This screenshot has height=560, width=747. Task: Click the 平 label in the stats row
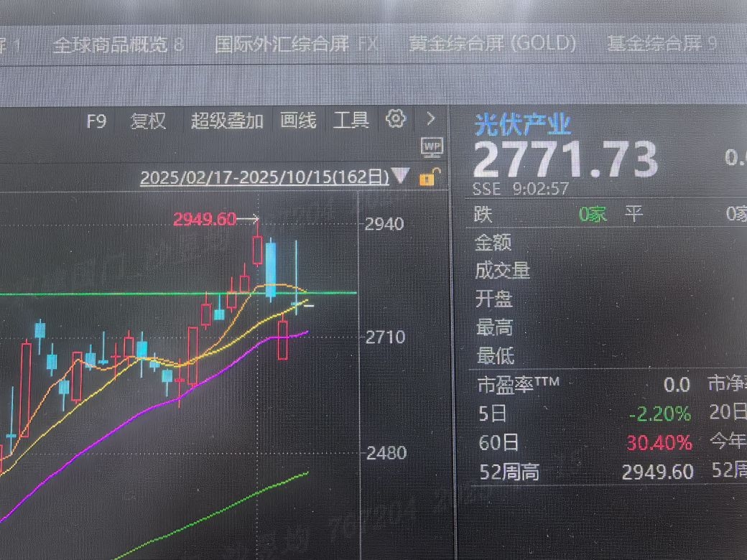point(634,214)
